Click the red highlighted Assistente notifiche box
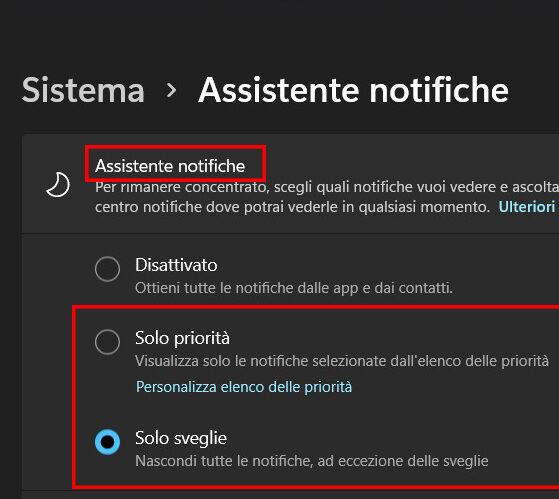The width and height of the screenshot is (559, 499). pos(175,163)
